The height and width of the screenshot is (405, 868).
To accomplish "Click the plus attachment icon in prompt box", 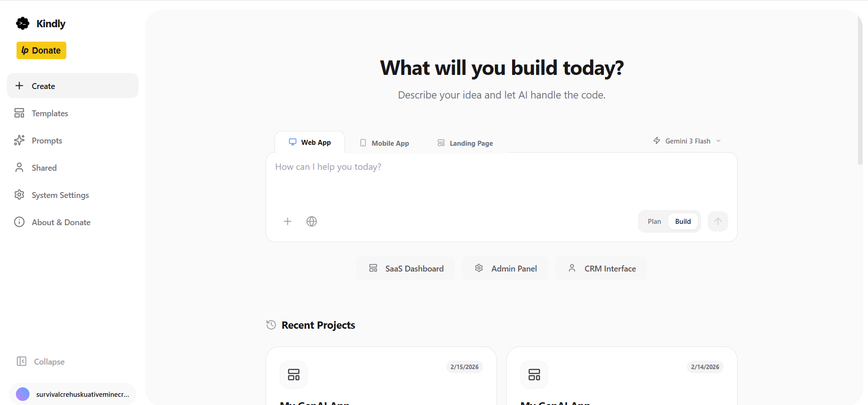I will click(287, 221).
